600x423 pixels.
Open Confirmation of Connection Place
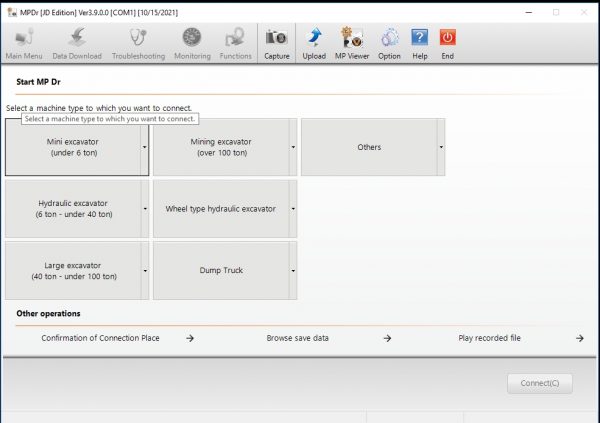[x=100, y=338]
